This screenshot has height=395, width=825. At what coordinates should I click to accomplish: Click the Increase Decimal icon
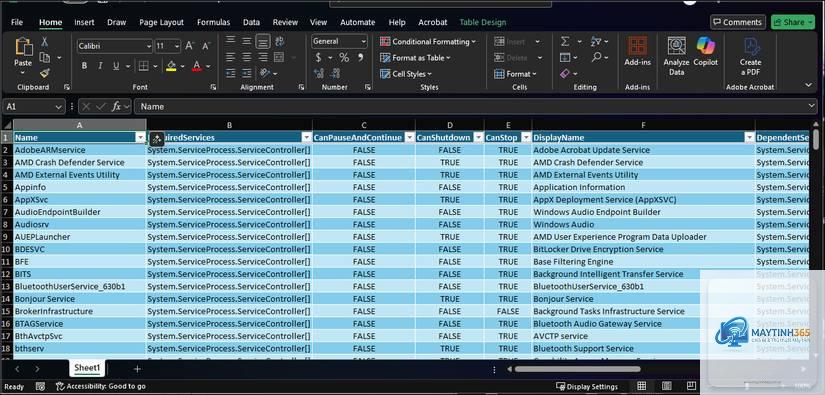point(319,74)
